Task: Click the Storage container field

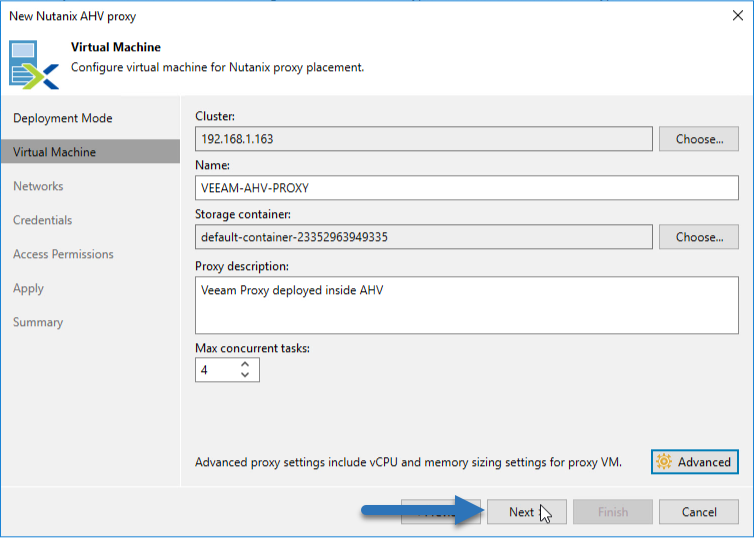Action: (424, 237)
